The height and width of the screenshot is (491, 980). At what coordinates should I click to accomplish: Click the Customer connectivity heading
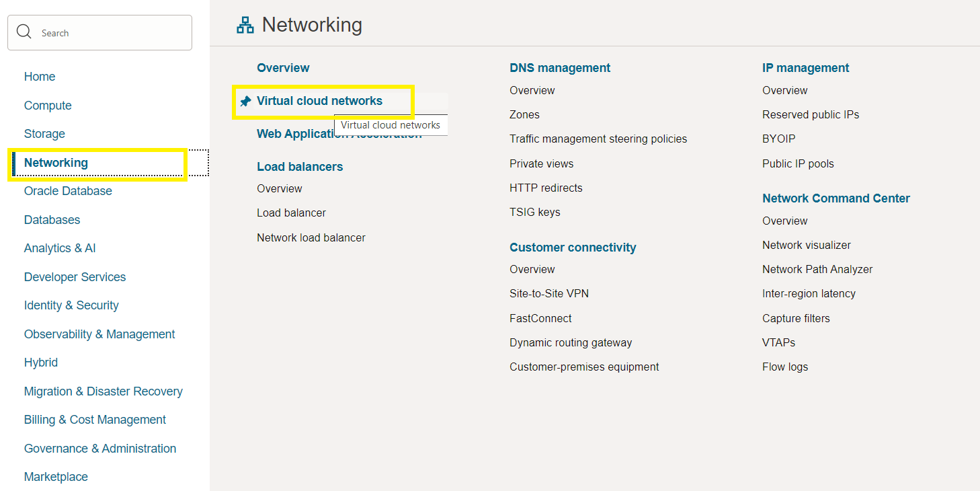tap(573, 248)
